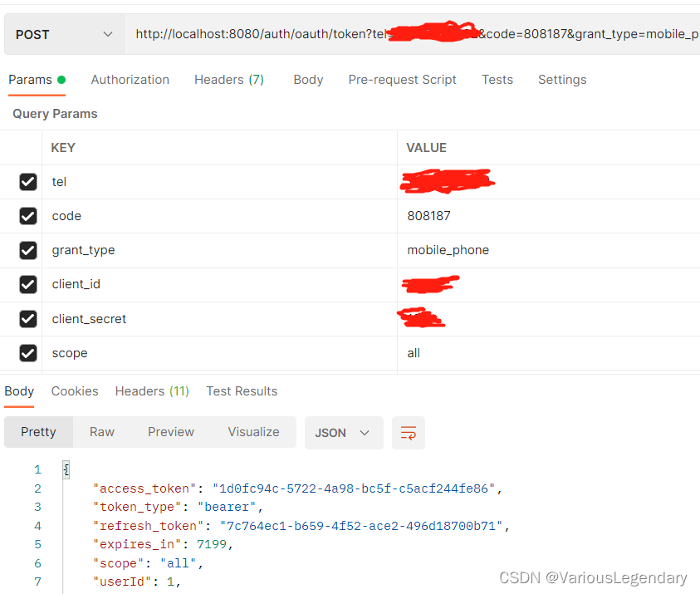Click the 808187 value cell
Image resolution: width=700 pixels, height=594 pixels.
click(549, 216)
